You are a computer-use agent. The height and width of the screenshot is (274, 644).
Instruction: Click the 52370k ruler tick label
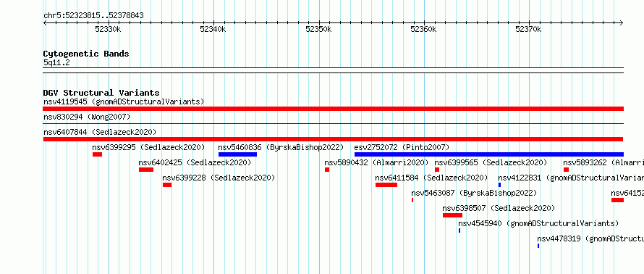[x=529, y=29]
